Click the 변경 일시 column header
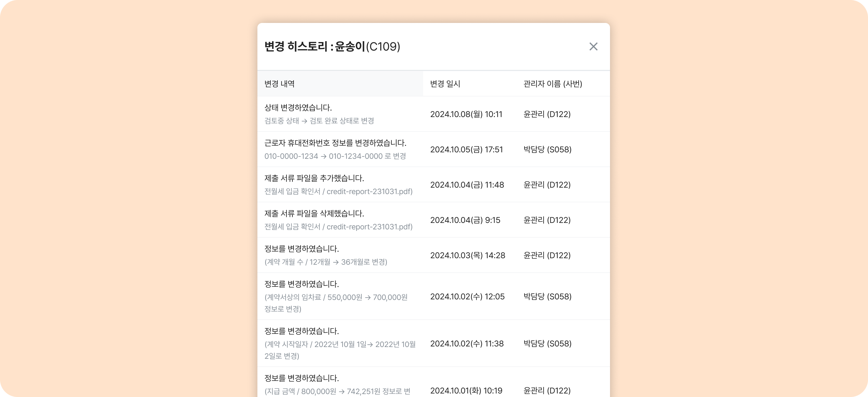868x397 pixels. [445, 84]
